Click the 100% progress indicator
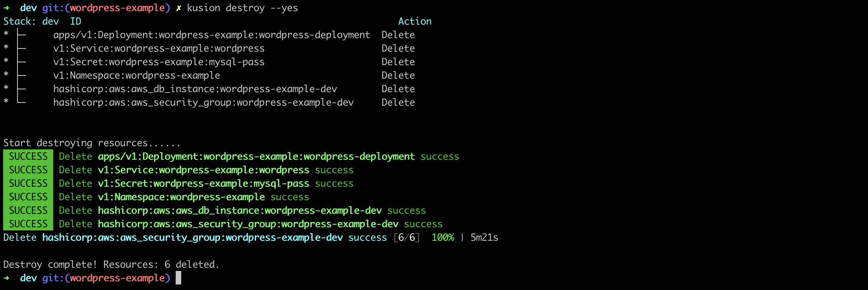 point(443,238)
